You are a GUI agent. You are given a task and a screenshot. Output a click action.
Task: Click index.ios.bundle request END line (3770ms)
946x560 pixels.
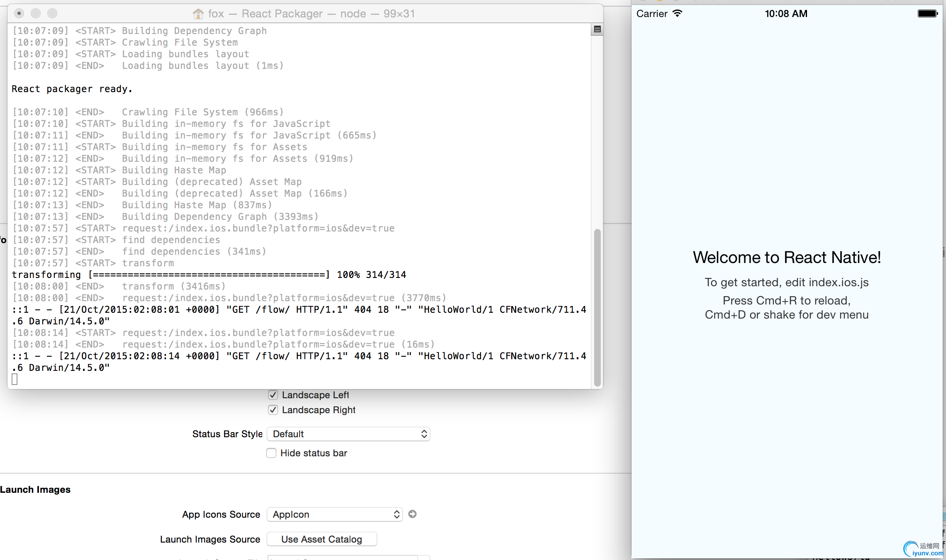229,298
